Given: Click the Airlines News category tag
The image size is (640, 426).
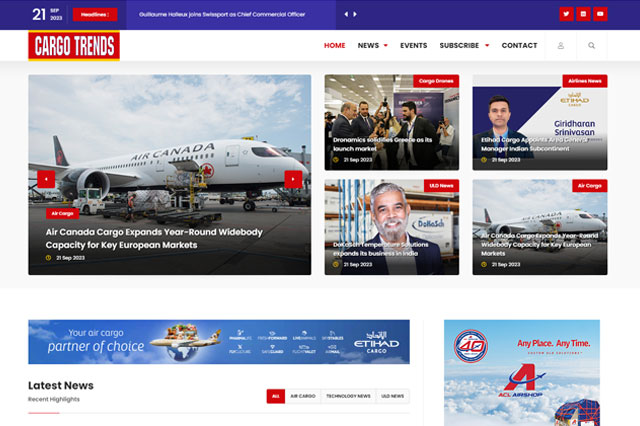Looking at the screenshot, I should point(584,81).
